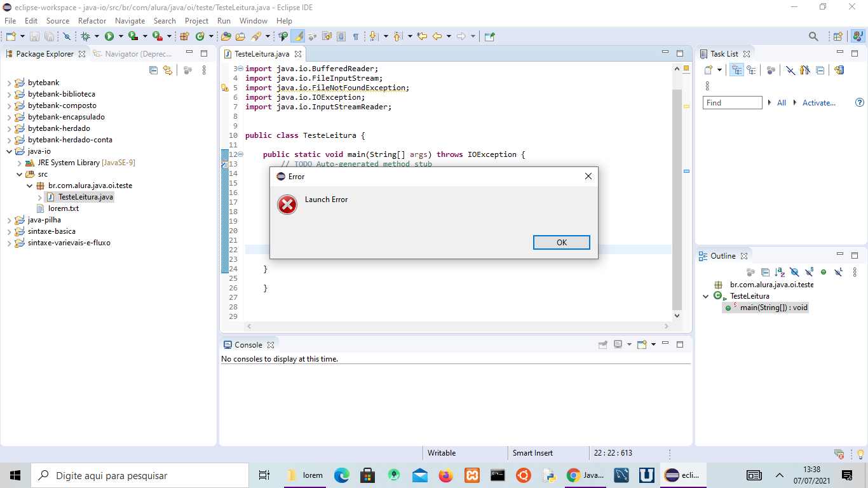Open Package Explorer view menu dots
The height and width of the screenshot is (488, 868).
pos(204,70)
